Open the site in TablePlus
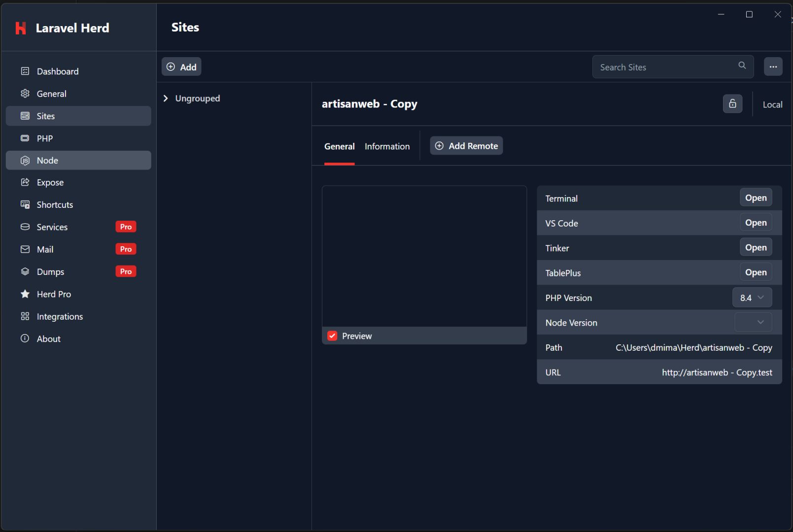The height and width of the screenshot is (532, 793). pos(756,272)
